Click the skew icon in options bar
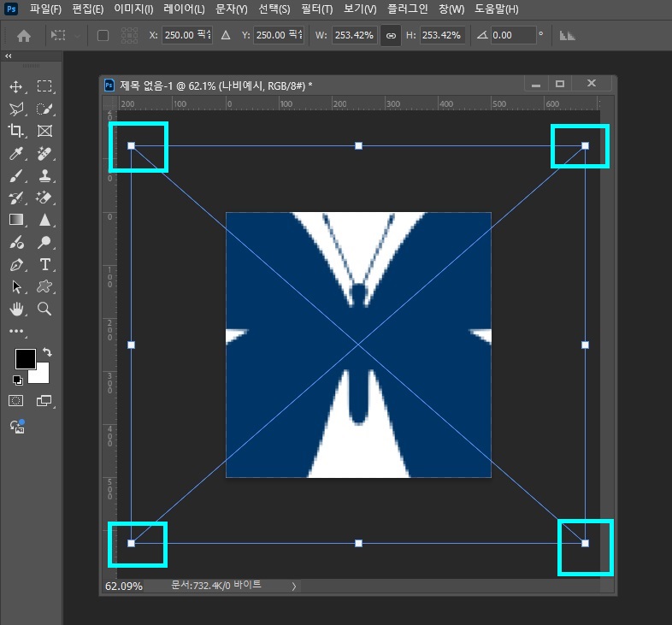 pos(567,36)
